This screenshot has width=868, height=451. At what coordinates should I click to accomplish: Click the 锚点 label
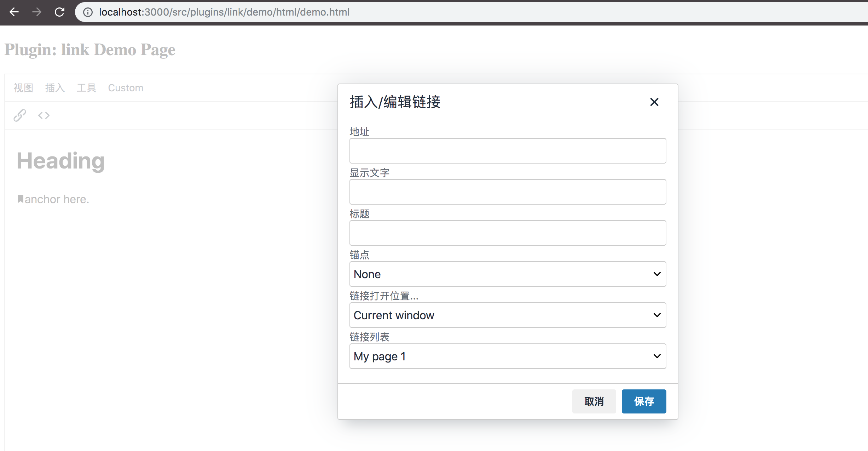(x=359, y=255)
